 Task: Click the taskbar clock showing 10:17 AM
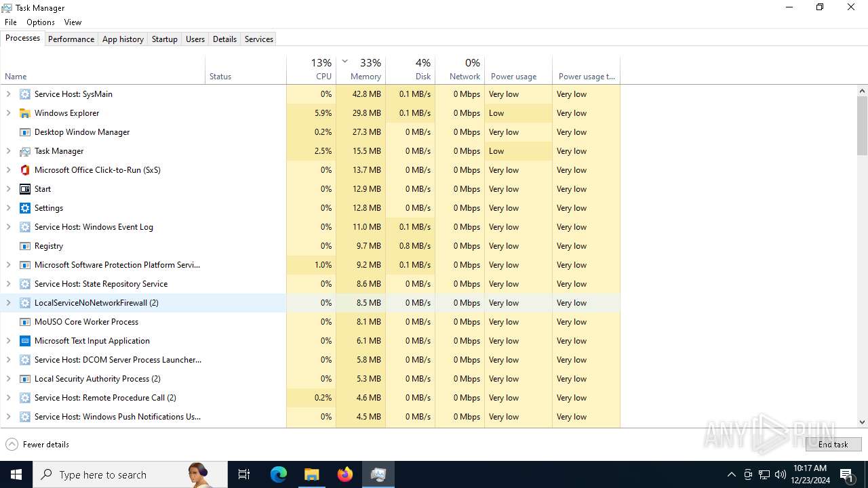click(810, 474)
